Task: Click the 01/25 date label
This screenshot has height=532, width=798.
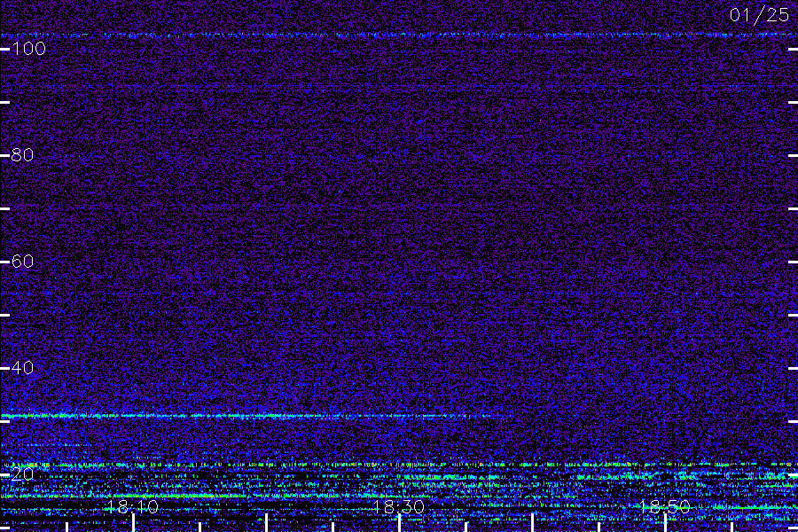Action: tap(759, 15)
